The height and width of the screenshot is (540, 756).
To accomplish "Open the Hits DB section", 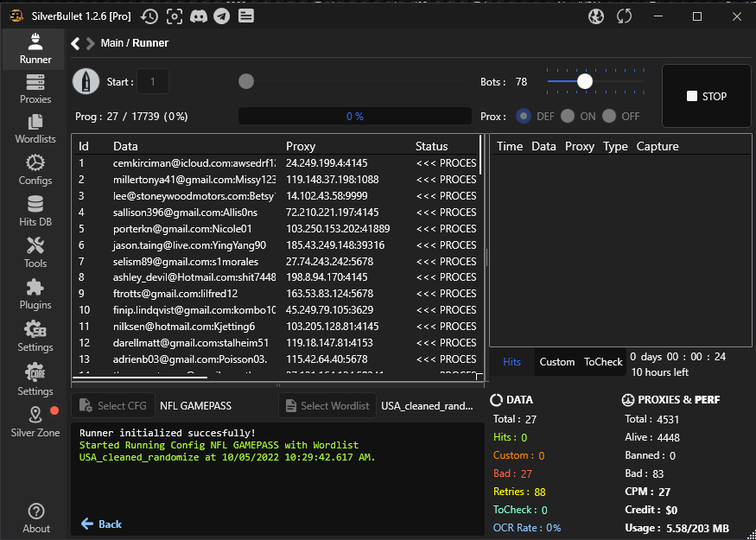I will pyautogui.click(x=35, y=212).
